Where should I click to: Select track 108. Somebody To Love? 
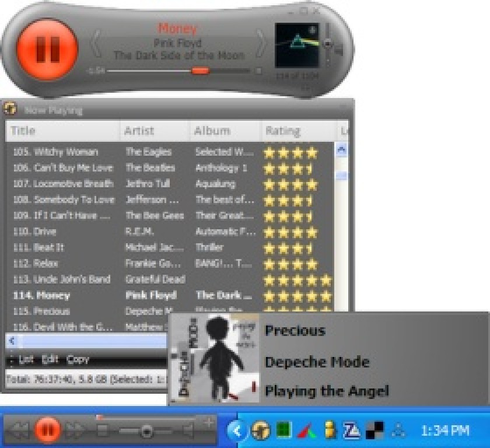pyautogui.click(x=64, y=199)
